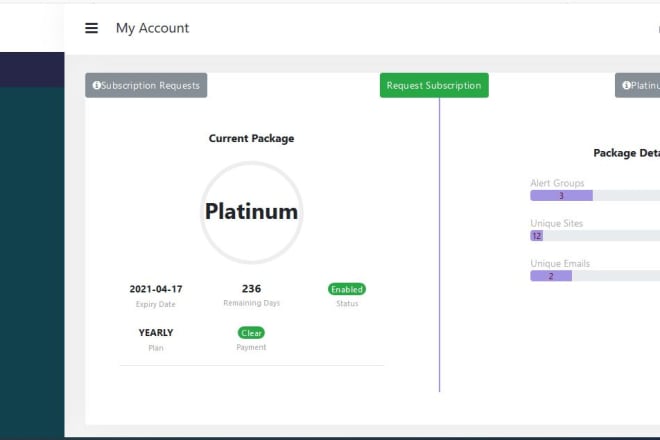Click the Unique Sites label
Viewport: 660px width, 440px height.
tap(556, 224)
